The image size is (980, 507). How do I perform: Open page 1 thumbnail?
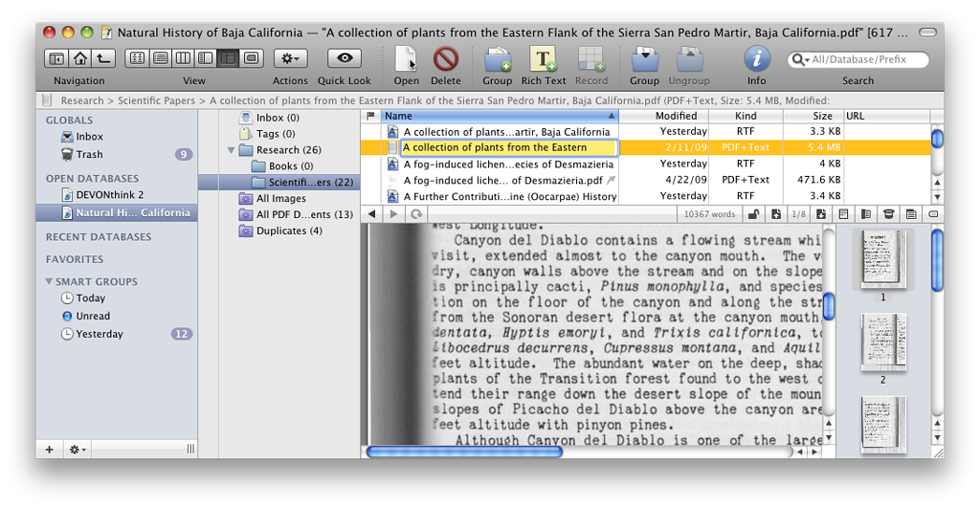882,259
